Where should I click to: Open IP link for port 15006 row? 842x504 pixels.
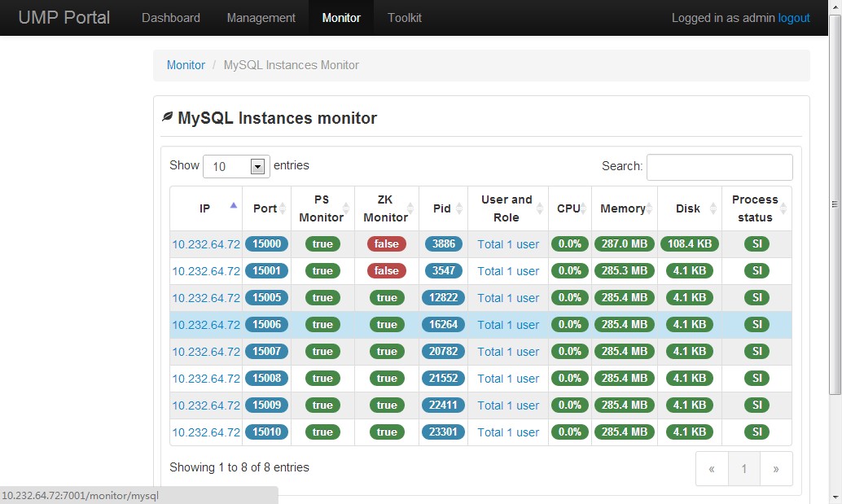(206, 325)
